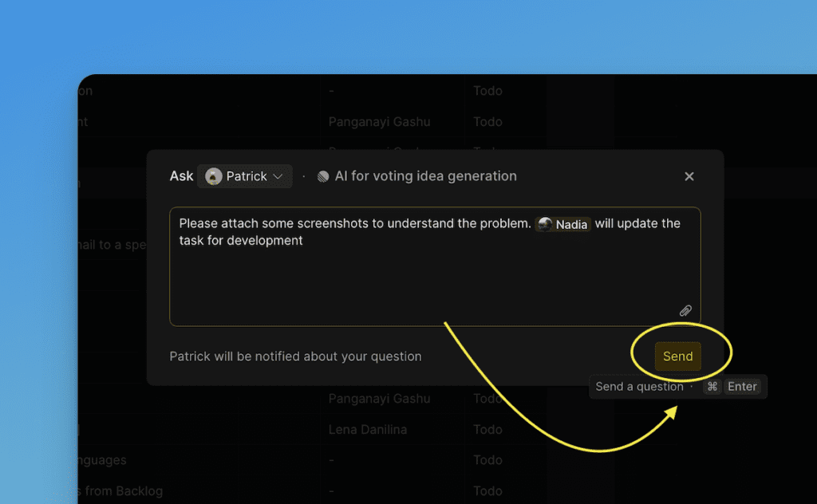Change Todo status on the 'from Backlog' row
Viewport: 817px width, 504px height.
pos(487,491)
